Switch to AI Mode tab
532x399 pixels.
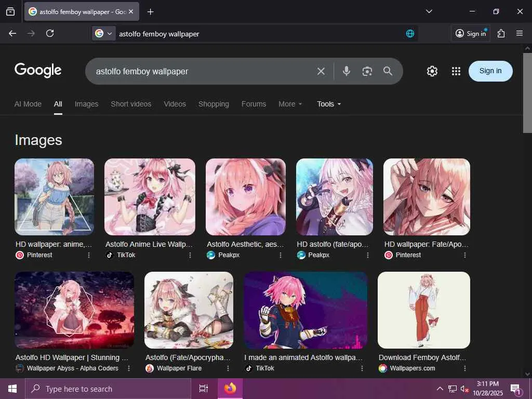pos(28,104)
